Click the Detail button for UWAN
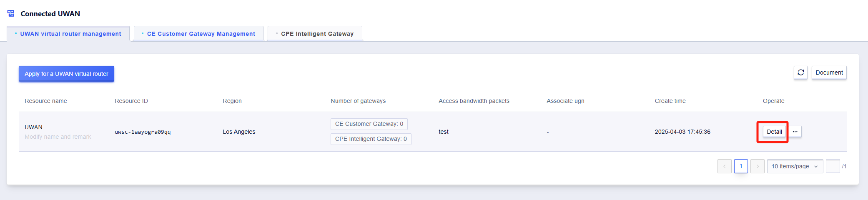 pos(774,132)
